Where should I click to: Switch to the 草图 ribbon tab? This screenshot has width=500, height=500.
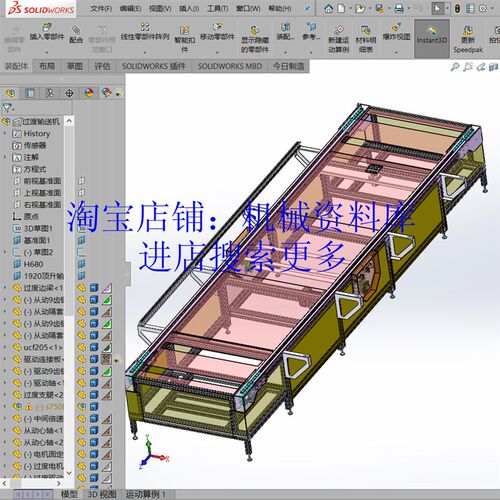[x=75, y=66]
